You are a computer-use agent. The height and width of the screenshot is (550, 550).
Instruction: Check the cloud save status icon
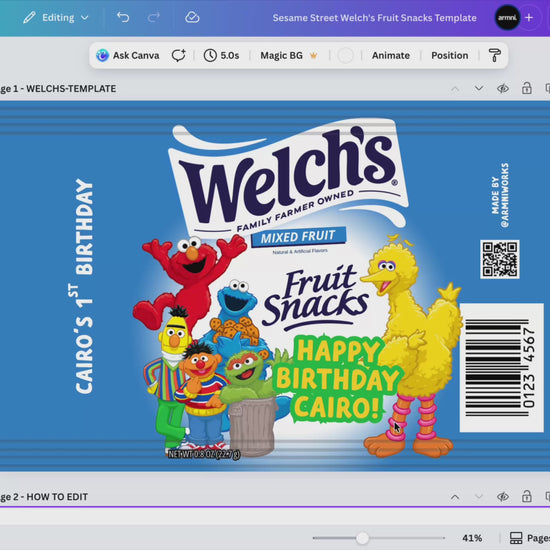pos(192,17)
